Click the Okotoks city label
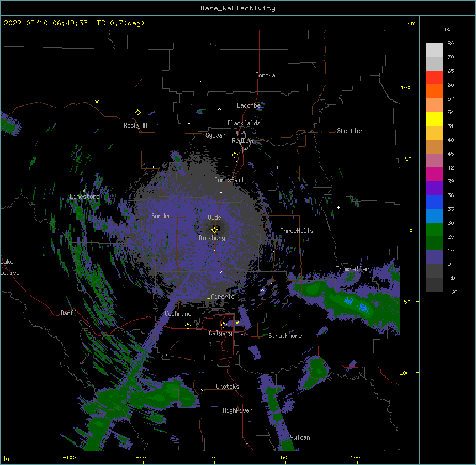This screenshot has height=465, width=476. pos(228,387)
